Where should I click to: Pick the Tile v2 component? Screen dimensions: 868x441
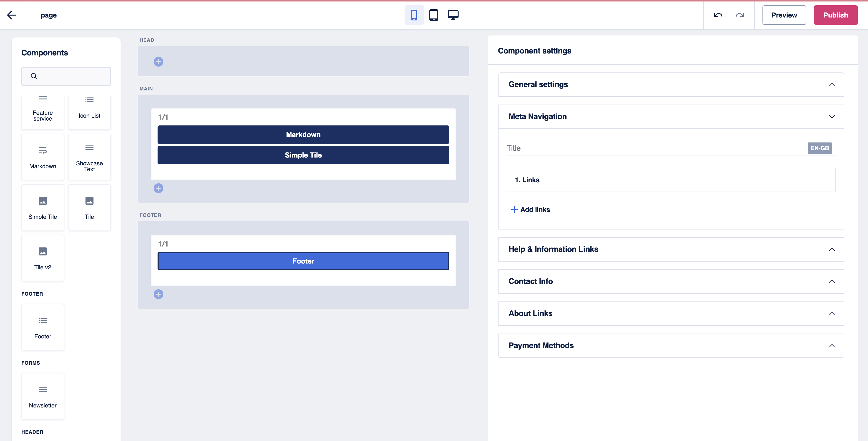[43, 258]
